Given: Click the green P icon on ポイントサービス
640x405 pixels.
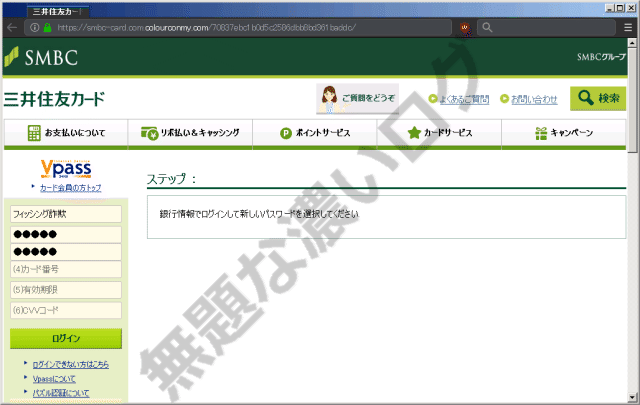Looking at the screenshot, I should coord(286,133).
